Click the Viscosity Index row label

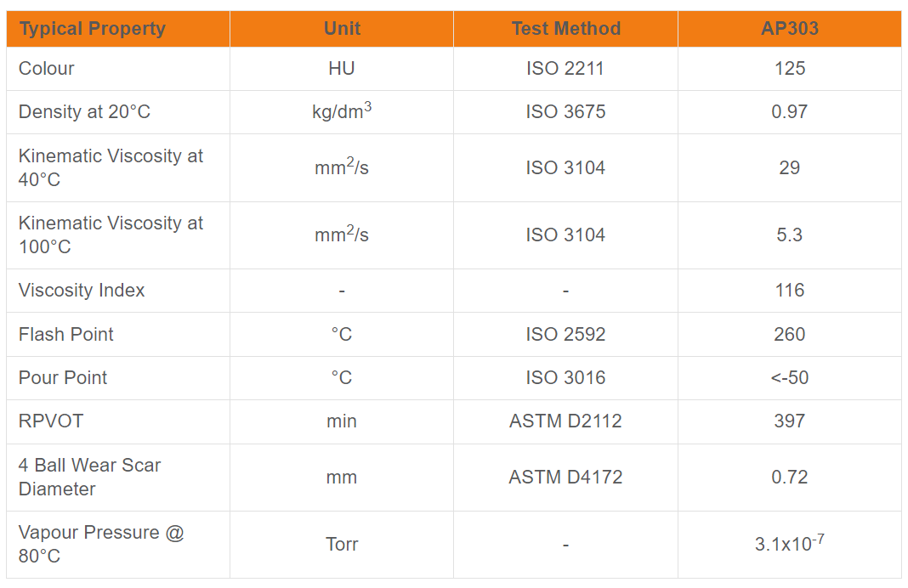click(x=82, y=291)
